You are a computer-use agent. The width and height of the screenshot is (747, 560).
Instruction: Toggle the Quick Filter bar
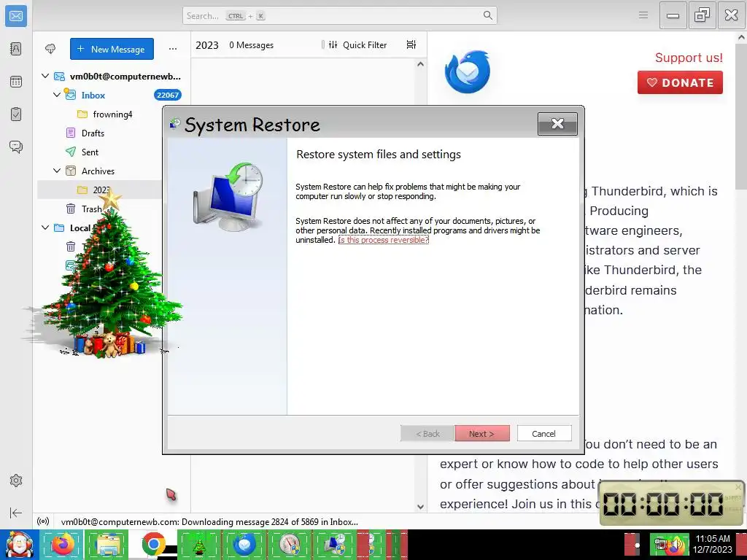pyautogui.click(x=357, y=44)
